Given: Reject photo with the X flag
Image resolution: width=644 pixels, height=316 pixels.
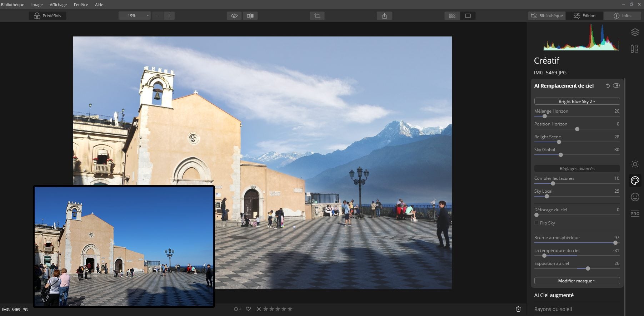Looking at the screenshot, I should [259, 309].
